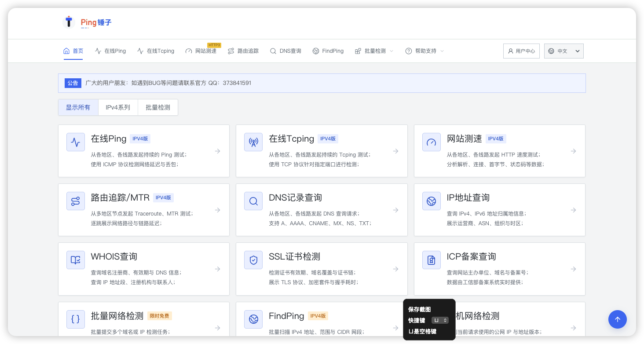Select the 显示所有 filter tab

click(78, 107)
